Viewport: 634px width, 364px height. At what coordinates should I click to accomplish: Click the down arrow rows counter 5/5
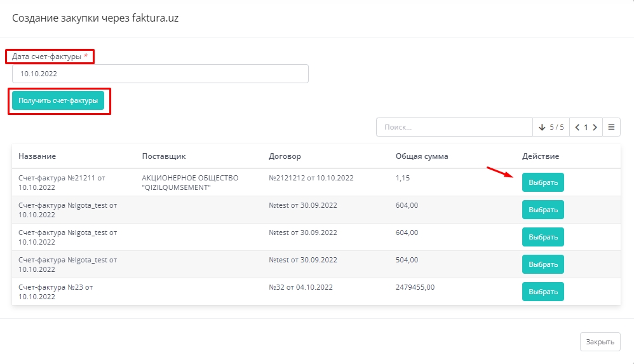551,127
